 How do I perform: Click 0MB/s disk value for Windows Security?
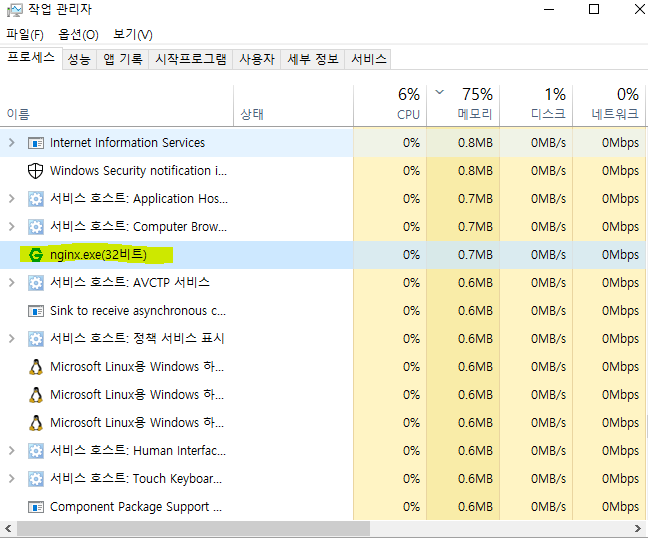[548, 171]
